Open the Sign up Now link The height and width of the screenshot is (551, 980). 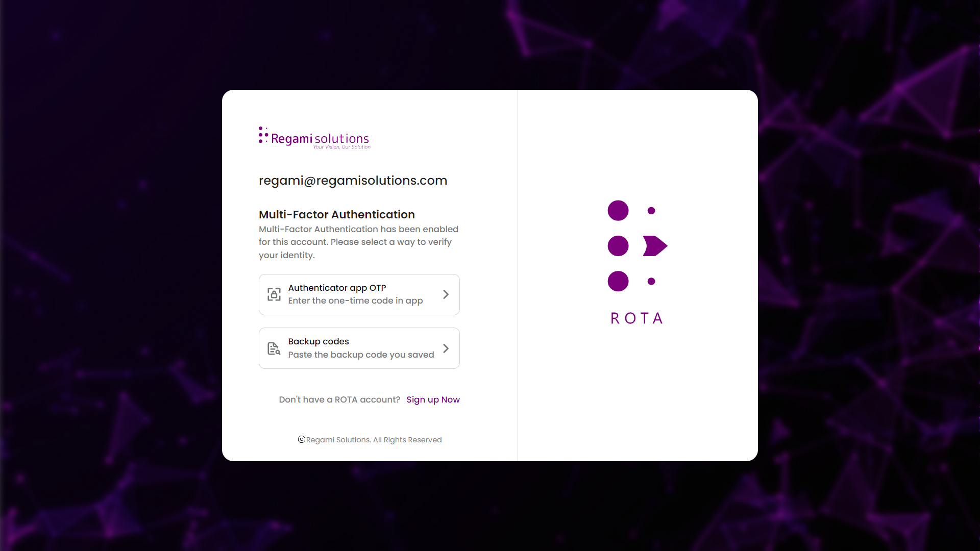(433, 399)
